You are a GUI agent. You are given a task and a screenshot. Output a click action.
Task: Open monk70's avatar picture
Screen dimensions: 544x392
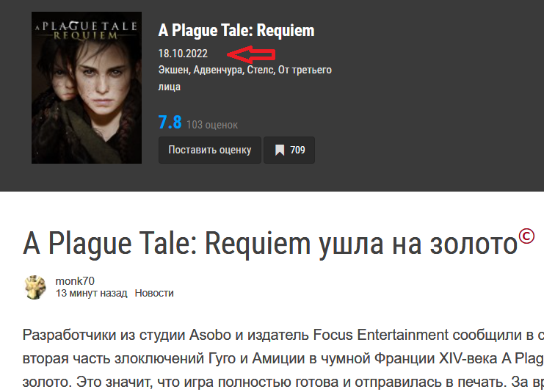pyautogui.click(x=35, y=287)
